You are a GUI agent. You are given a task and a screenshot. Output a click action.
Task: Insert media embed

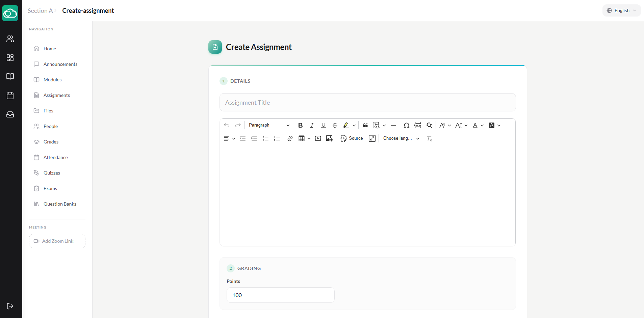[x=318, y=138]
